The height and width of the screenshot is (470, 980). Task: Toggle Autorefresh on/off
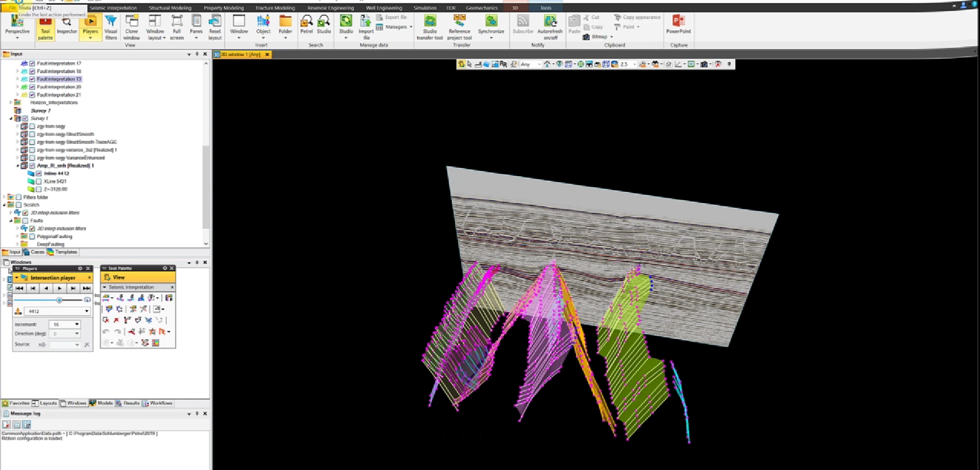[550, 28]
